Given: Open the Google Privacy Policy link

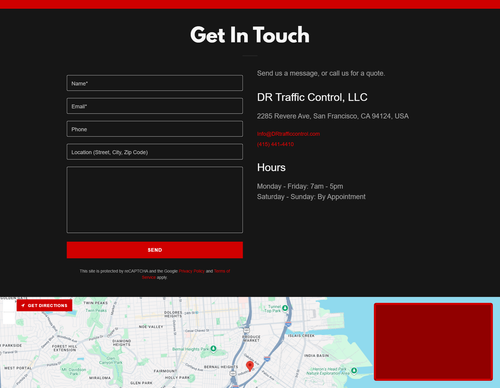Looking at the screenshot, I should click(x=192, y=271).
